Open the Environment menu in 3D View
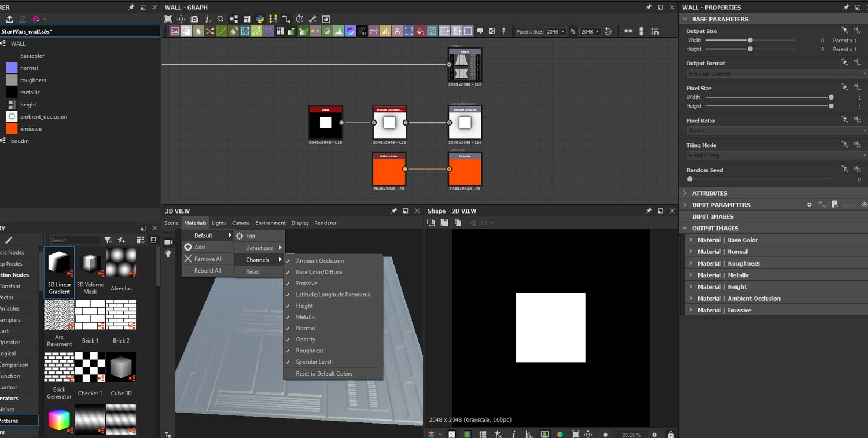 click(270, 223)
